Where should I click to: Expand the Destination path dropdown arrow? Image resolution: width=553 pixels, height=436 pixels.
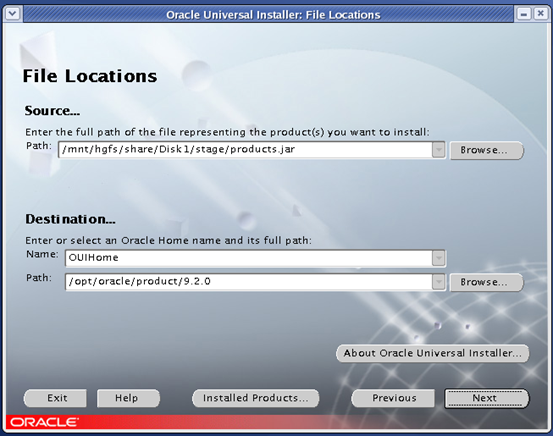pos(438,282)
